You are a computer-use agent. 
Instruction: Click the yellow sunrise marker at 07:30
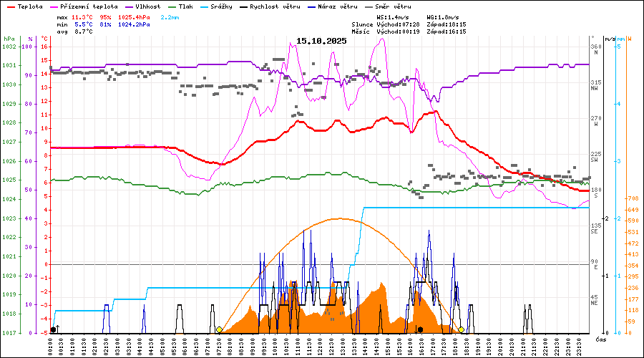pyautogui.click(x=219, y=329)
